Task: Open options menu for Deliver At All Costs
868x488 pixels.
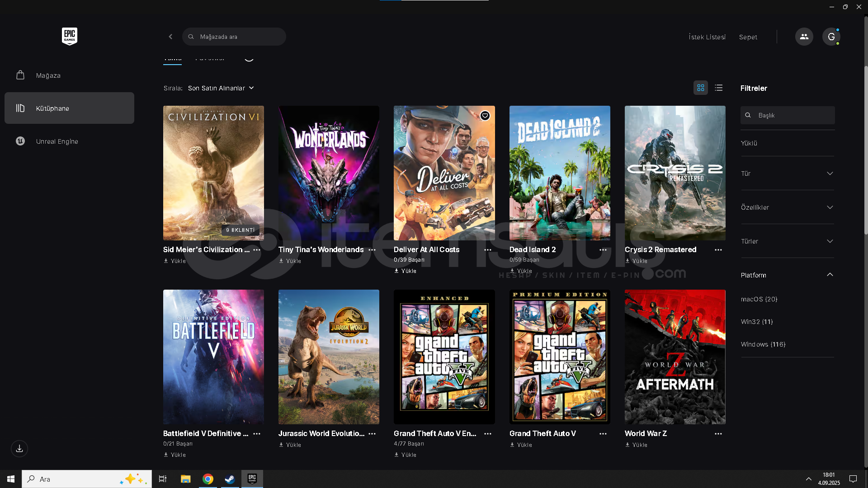Action: (488, 250)
